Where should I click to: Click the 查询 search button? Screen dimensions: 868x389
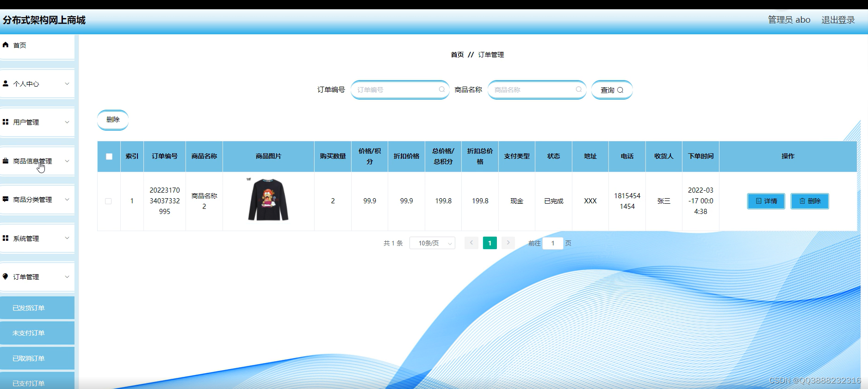pos(612,90)
